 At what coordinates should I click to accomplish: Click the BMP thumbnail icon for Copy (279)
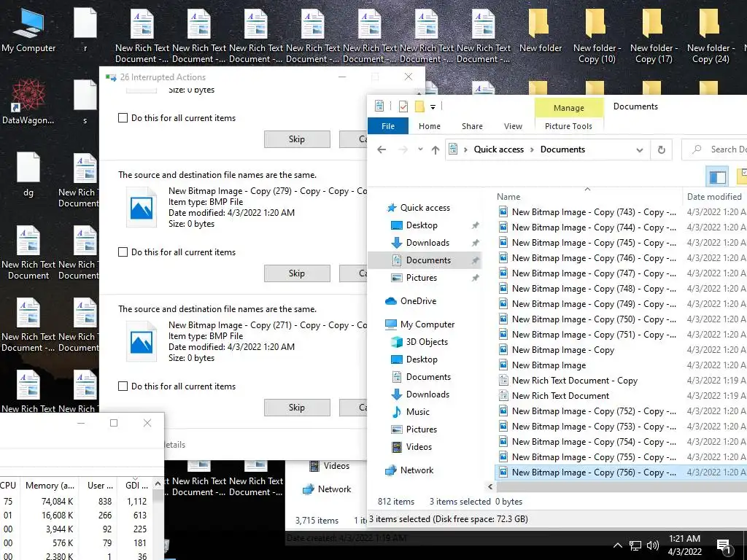pyautogui.click(x=141, y=207)
